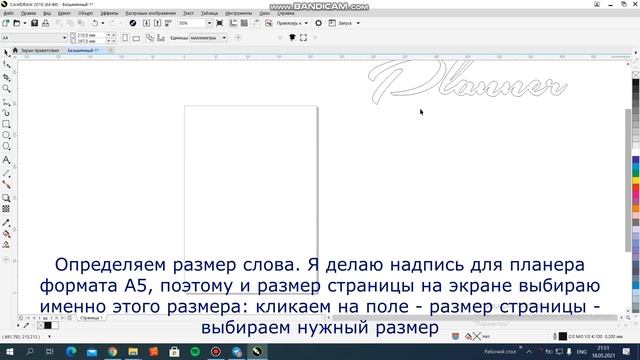Toggle all pages layout button

pyautogui.click(x=150, y=38)
